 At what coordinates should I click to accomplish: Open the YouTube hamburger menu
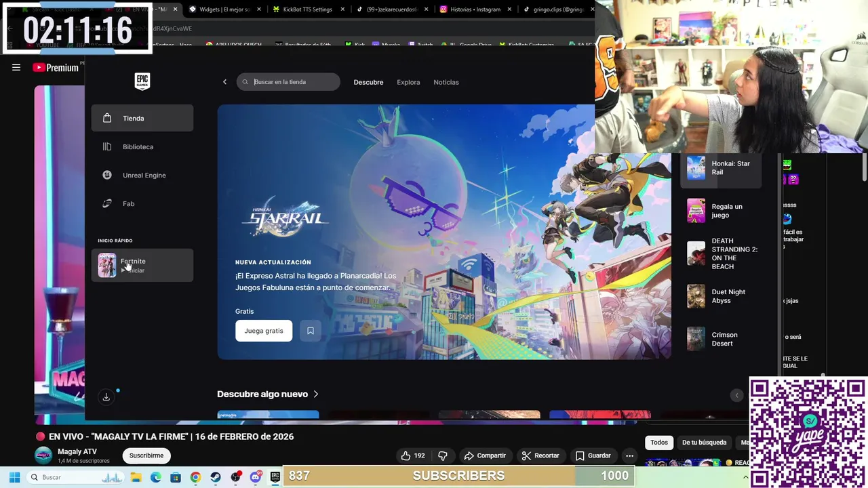(x=16, y=67)
